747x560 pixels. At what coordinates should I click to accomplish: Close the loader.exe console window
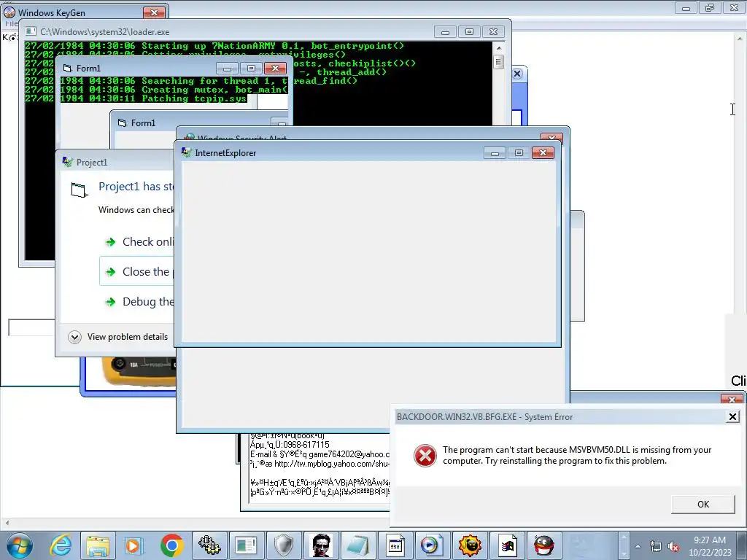493,32
